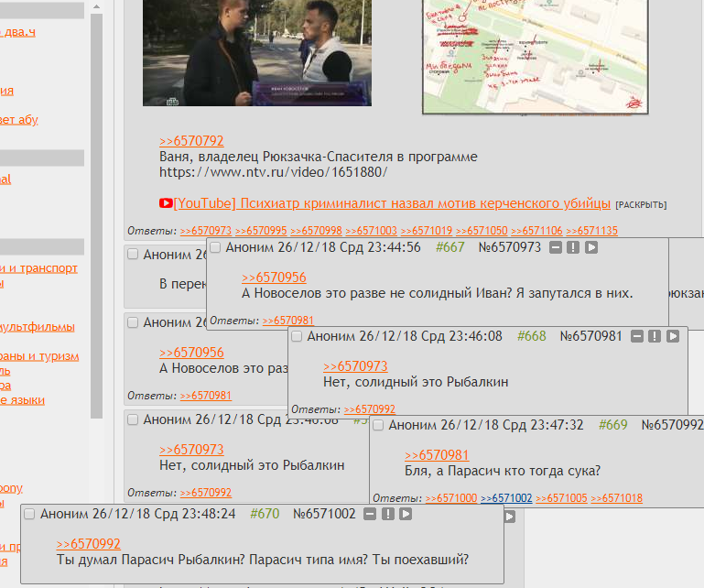The image size is (704, 588).
Task: Open the annotated map image thumbnail
Action: click(536, 57)
